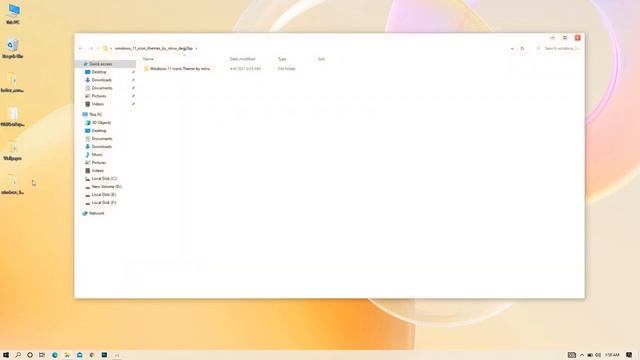Open the address bar history dropdown
The height and width of the screenshot is (360, 640).
coord(512,49)
